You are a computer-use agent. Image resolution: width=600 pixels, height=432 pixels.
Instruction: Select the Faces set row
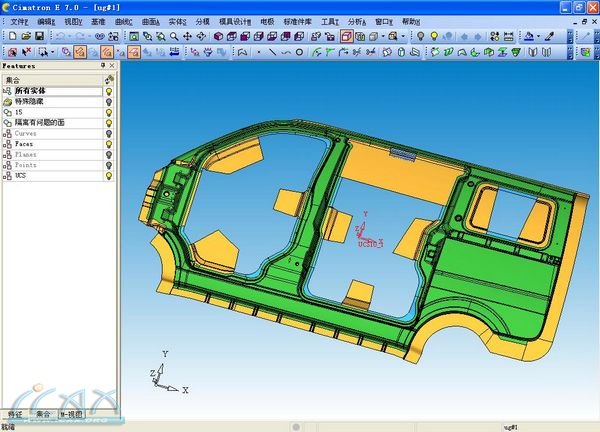[52, 144]
